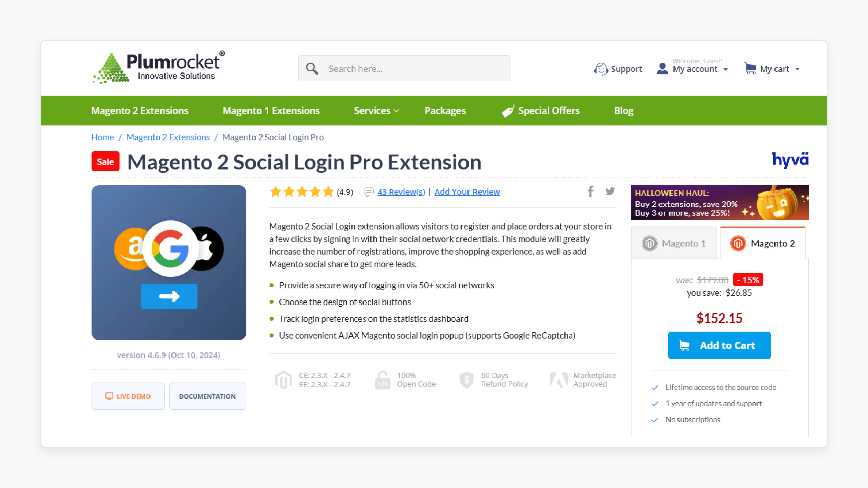Click the Twitter share icon
868x488 pixels.
[x=609, y=192]
